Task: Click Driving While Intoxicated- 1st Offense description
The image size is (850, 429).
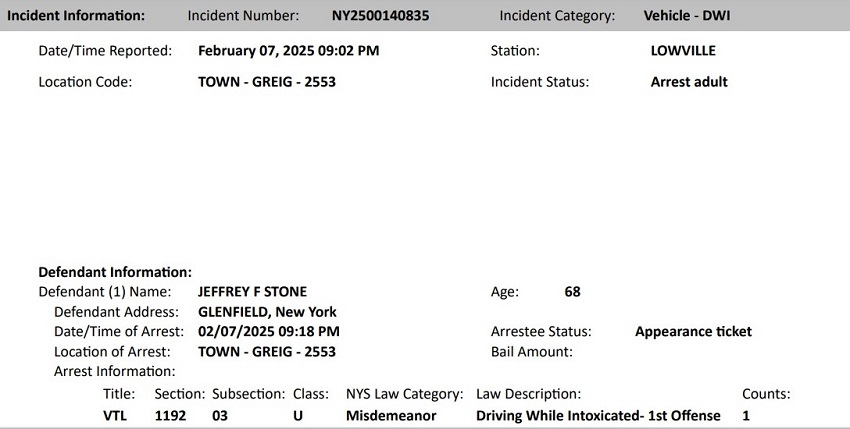Action: click(x=598, y=416)
